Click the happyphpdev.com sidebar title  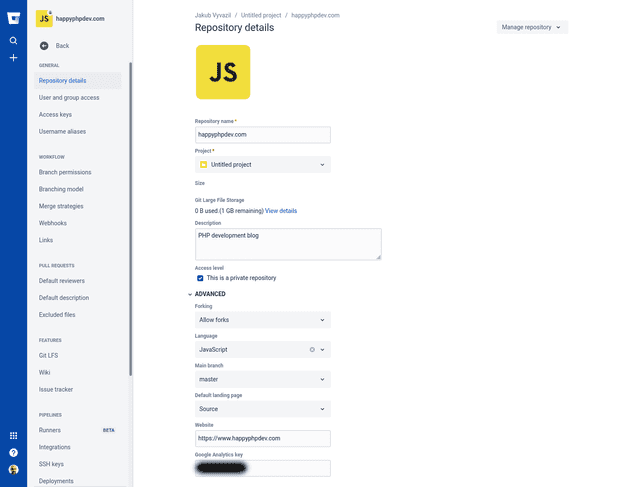tap(80, 19)
